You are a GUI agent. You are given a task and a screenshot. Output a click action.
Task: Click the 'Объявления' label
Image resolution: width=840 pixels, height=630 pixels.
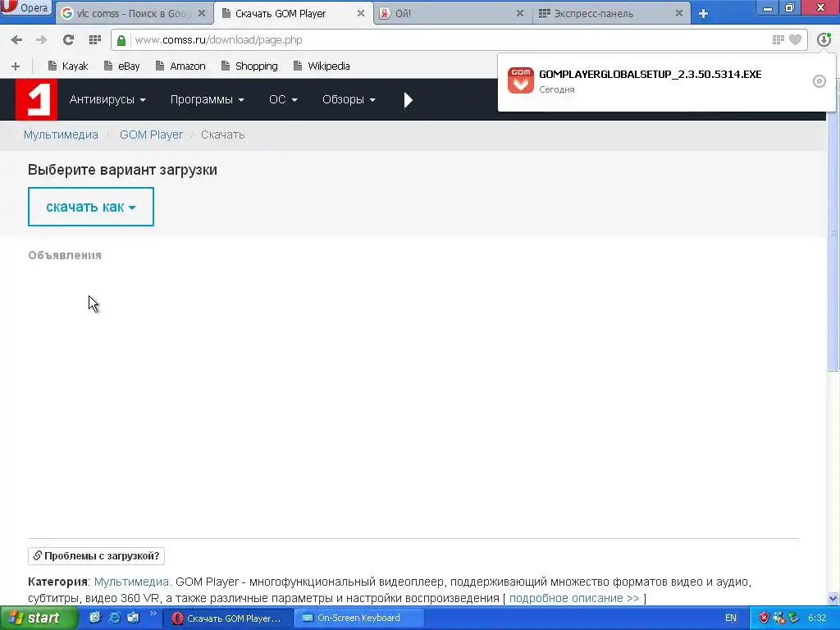click(x=65, y=256)
